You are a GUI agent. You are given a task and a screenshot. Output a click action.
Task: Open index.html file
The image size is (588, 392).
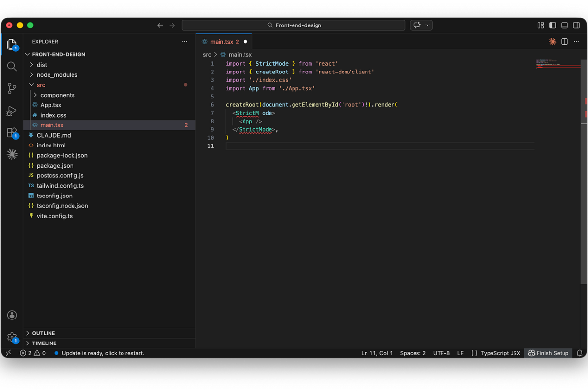51,145
